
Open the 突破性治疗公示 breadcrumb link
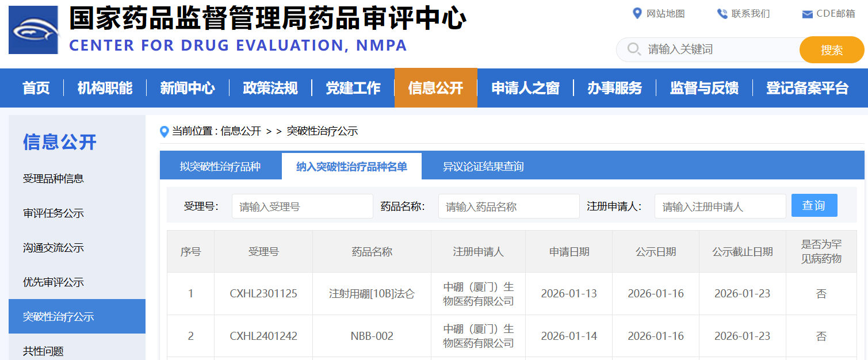click(322, 131)
